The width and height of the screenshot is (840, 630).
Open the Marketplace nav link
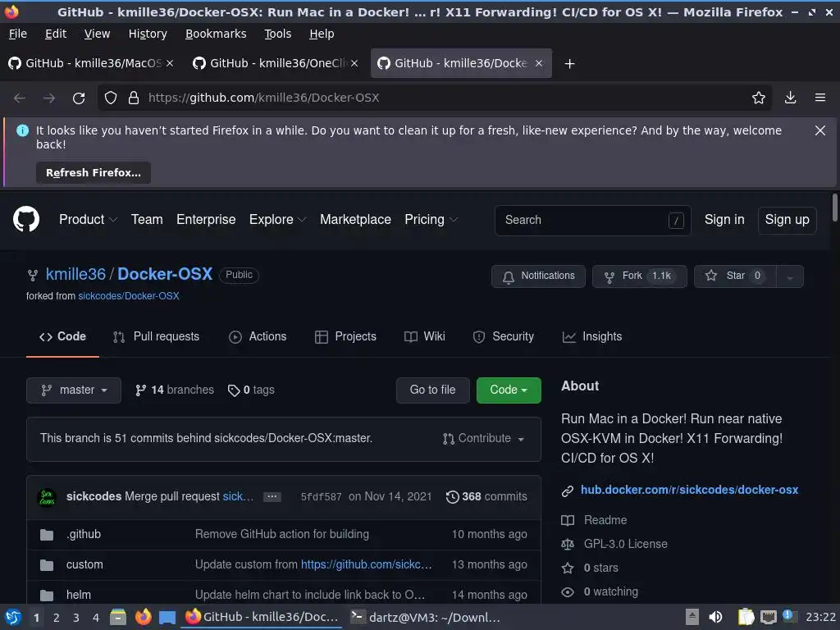pyautogui.click(x=355, y=220)
